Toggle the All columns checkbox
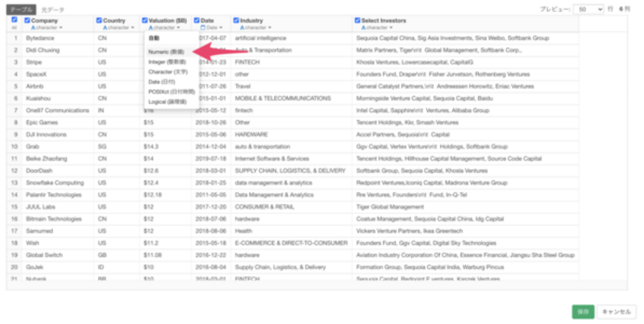The height and width of the screenshot is (324, 644). tap(14, 19)
